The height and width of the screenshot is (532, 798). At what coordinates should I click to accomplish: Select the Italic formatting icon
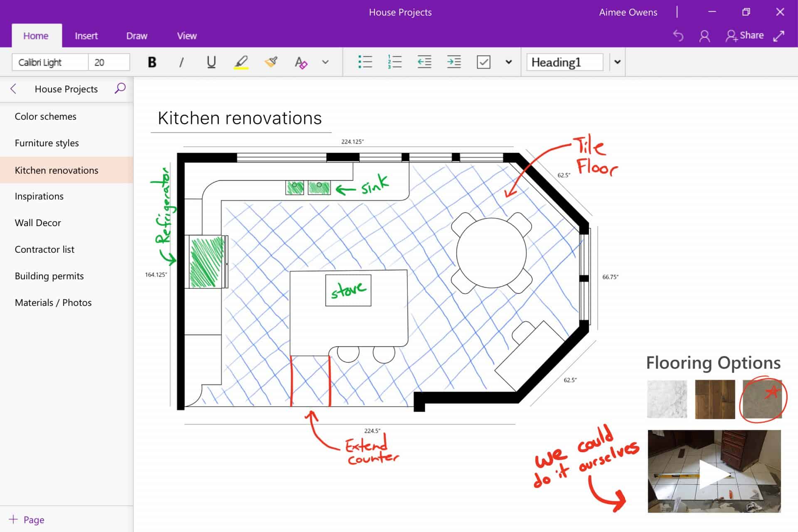click(x=182, y=62)
